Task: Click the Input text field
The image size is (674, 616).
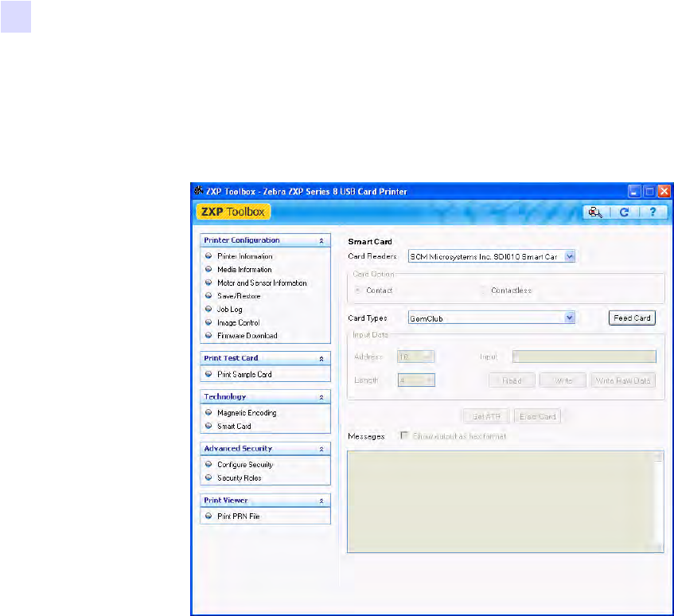Action: coord(584,357)
